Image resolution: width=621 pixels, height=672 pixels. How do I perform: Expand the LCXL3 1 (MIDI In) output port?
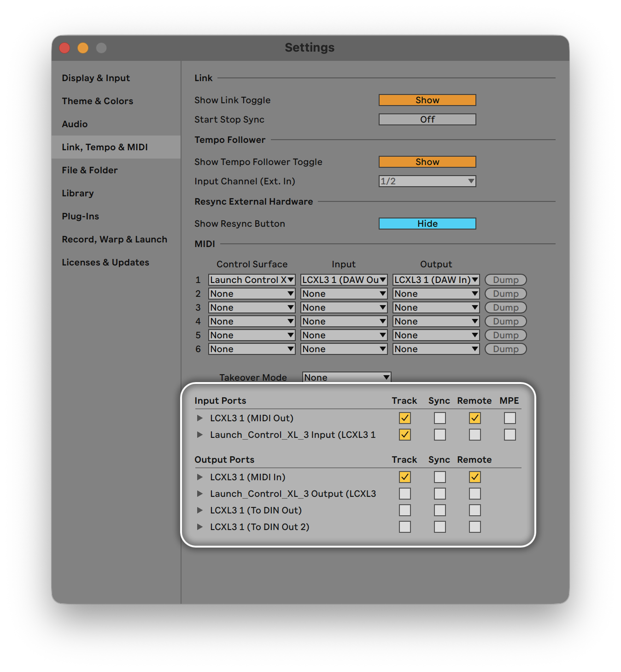200,477
